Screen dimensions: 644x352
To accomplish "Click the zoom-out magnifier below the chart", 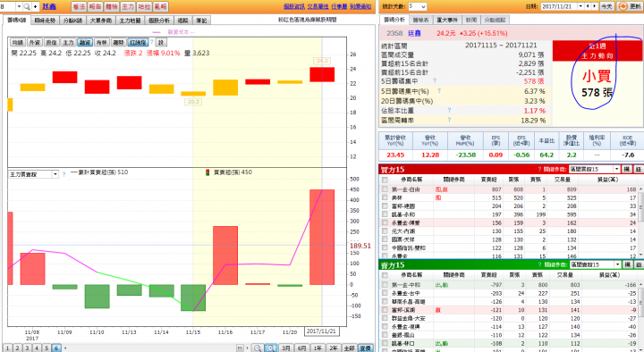I will pos(257,348).
